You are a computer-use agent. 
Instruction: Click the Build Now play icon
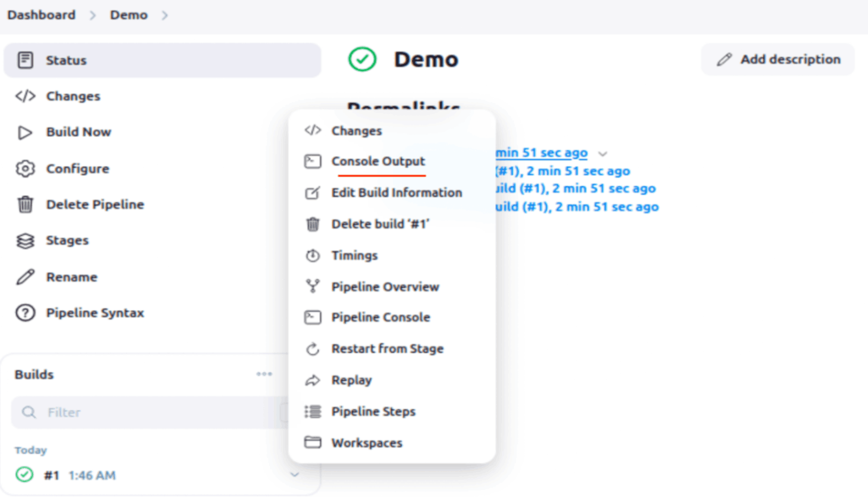pos(25,132)
